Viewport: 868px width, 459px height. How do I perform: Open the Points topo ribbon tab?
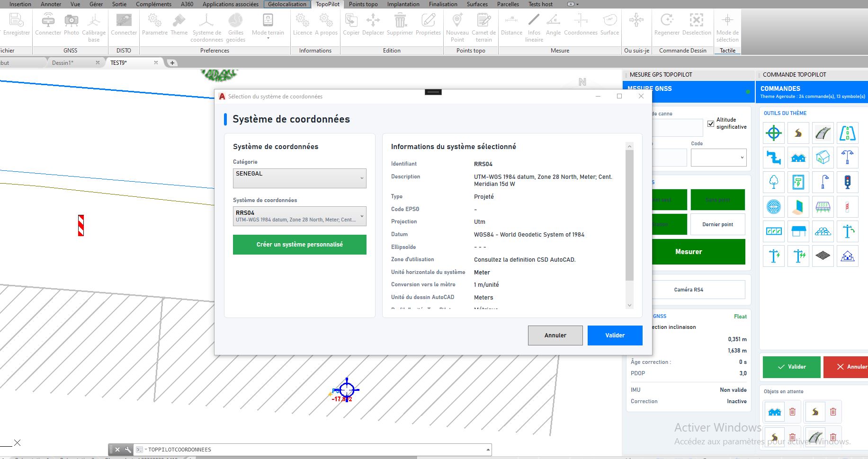(x=363, y=4)
